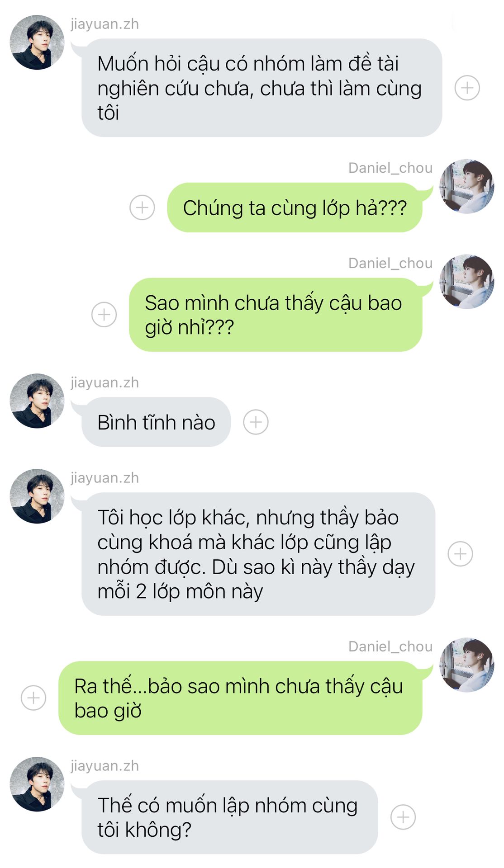Select the "Thế có muốn lập nhóm" bubble
The image size is (504, 868).
[229, 817]
